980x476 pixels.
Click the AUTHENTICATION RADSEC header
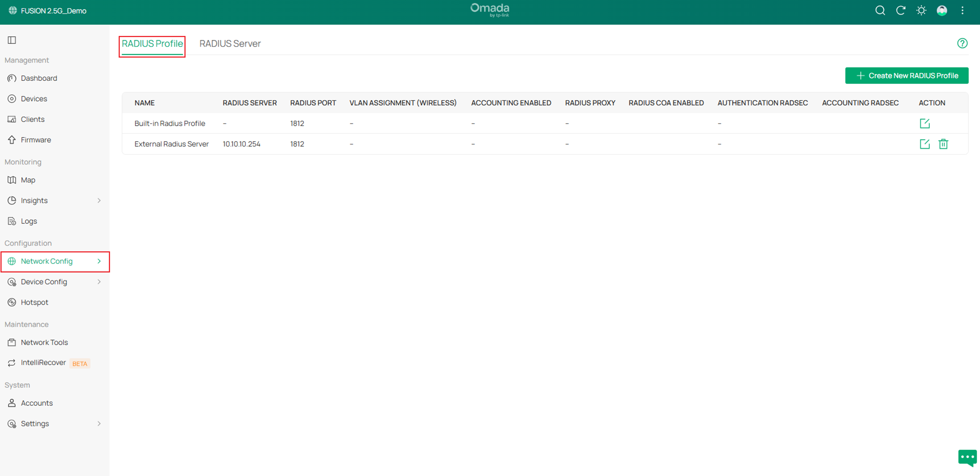pyautogui.click(x=763, y=103)
